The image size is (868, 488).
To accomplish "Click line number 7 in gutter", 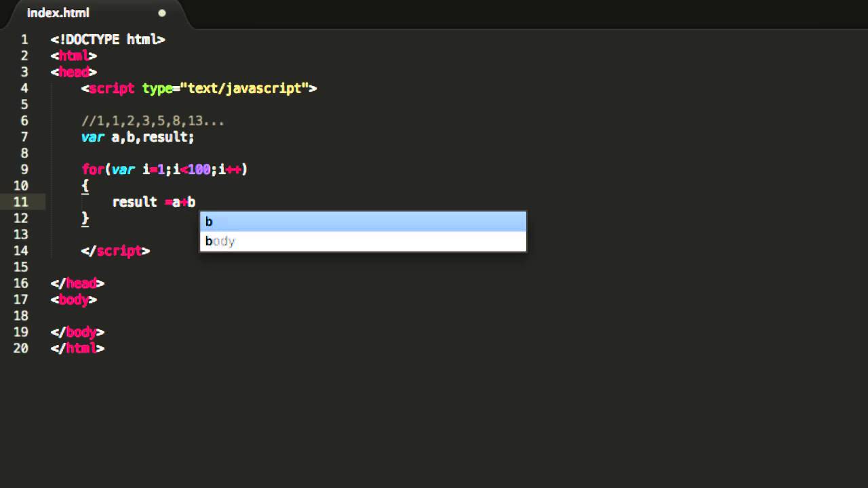I will pyautogui.click(x=24, y=137).
